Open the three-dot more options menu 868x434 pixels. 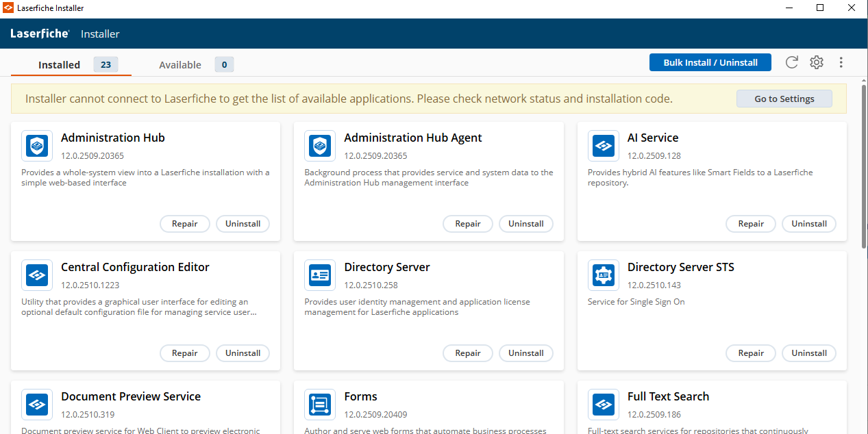[x=841, y=62]
